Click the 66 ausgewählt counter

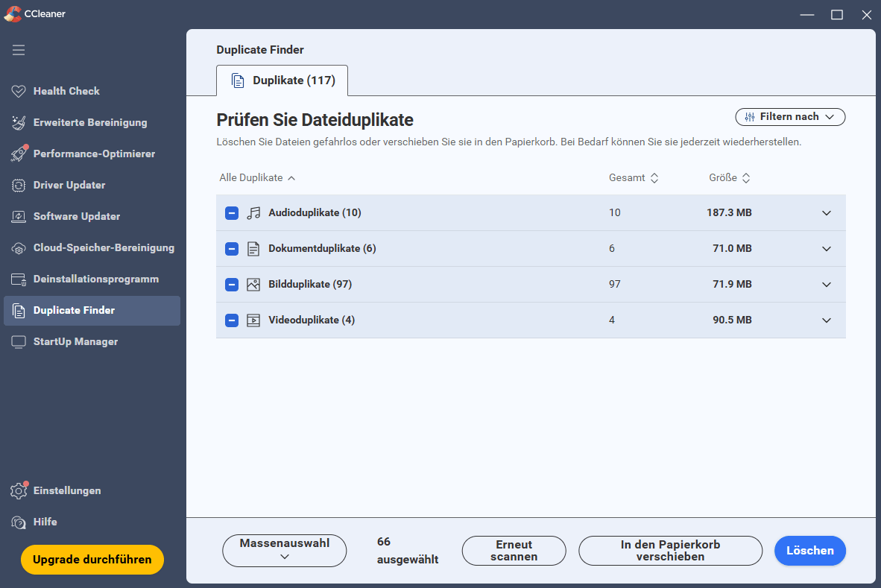408,551
